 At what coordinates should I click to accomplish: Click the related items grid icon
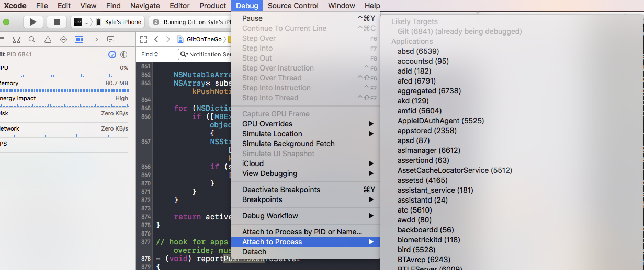click(144, 39)
